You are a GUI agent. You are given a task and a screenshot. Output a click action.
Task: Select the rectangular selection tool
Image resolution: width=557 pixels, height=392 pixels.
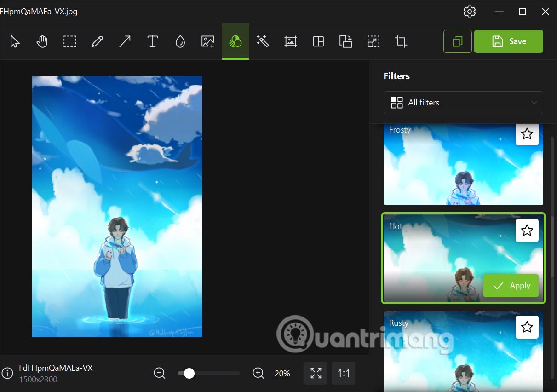70,42
